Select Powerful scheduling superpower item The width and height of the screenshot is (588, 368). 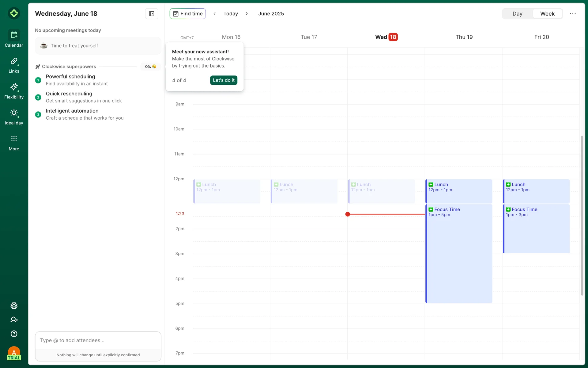[70, 77]
